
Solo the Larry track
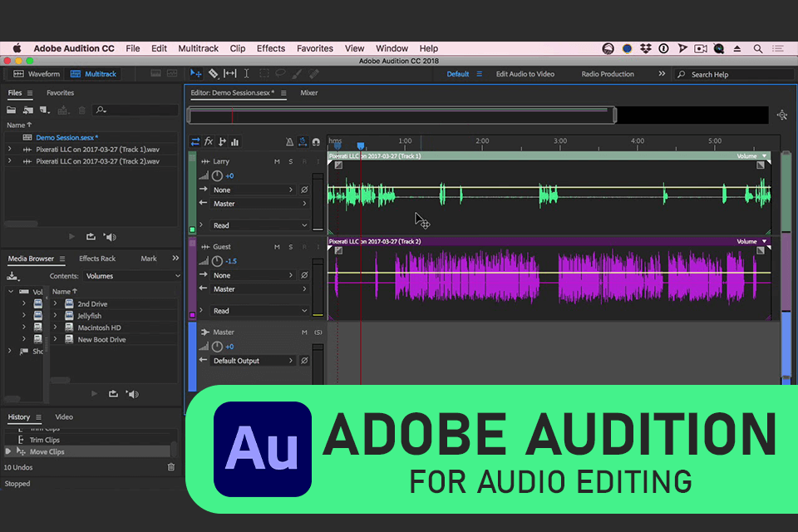click(291, 161)
